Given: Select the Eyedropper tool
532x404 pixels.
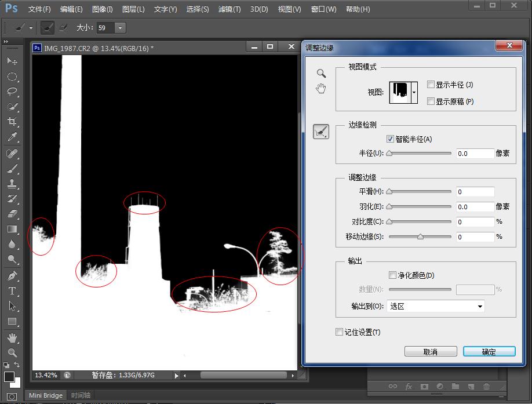Looking at the screenshot, I should (x=12, y=137).
